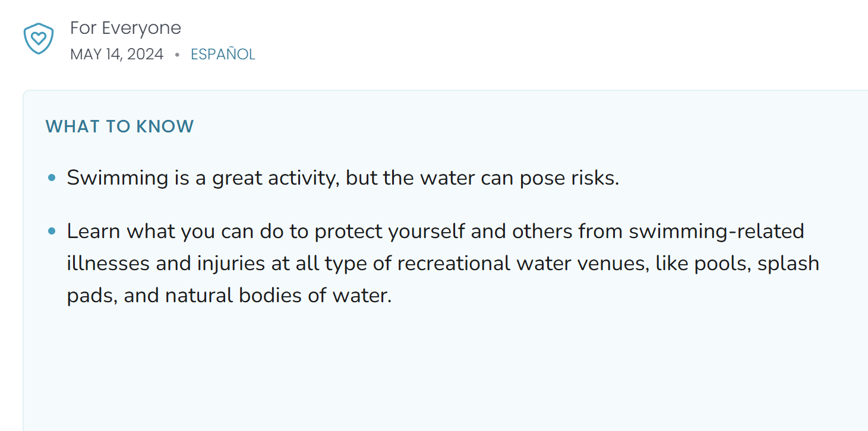868x431 pixels.
Task: Click the MAY 14, 2024 date
Action: (x=116, y=54)
